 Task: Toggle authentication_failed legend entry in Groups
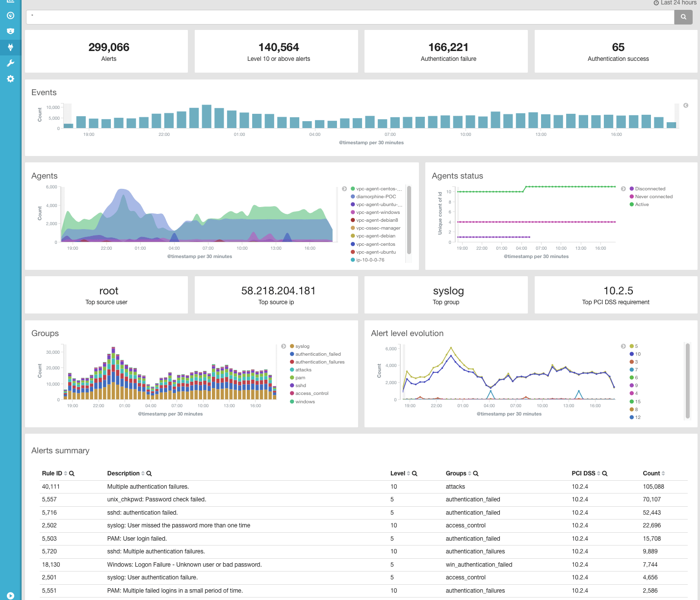point(315,354)
